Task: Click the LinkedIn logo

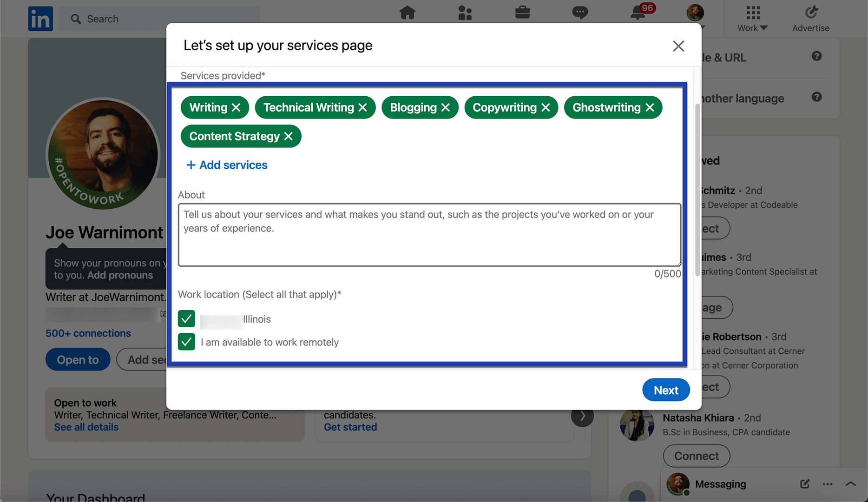Action: (40, 19)
